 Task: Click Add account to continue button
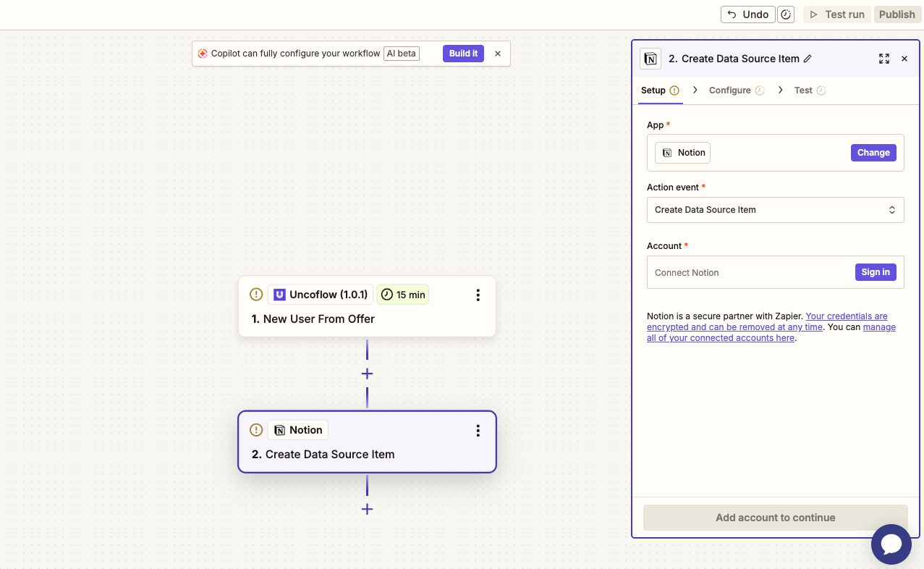(775, 518)
